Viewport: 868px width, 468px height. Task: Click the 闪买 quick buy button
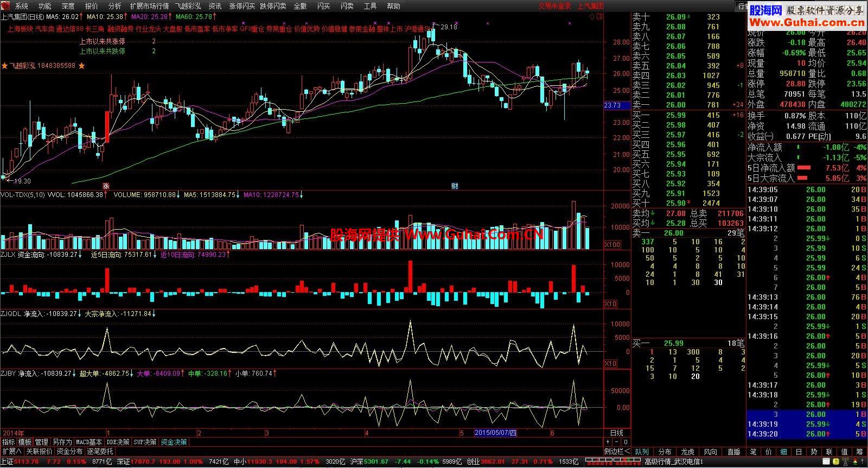323,6
